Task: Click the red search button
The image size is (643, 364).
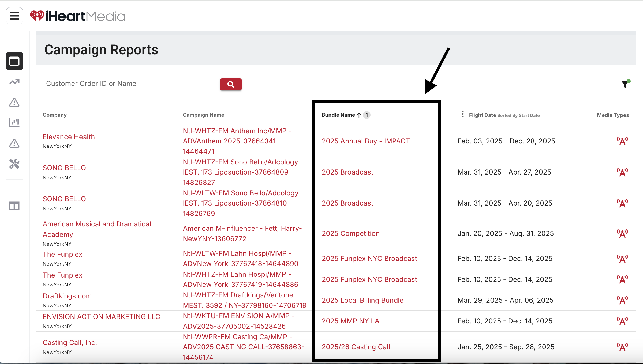Action: pyautogui.click(x=231, y=85)
